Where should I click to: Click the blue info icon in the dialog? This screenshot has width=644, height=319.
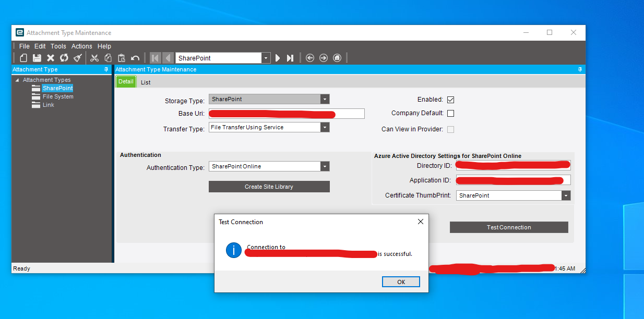234,250
